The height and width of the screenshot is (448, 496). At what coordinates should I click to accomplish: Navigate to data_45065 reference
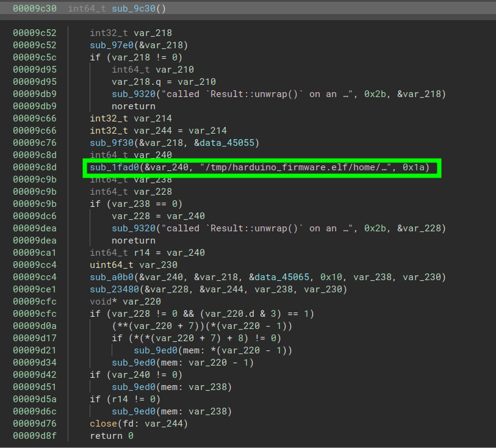(x=282, y=277)
